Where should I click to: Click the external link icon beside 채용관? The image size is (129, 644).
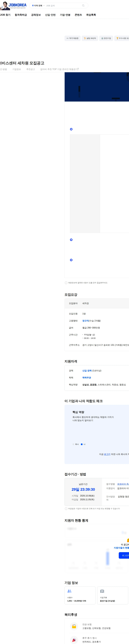[77, 69]
